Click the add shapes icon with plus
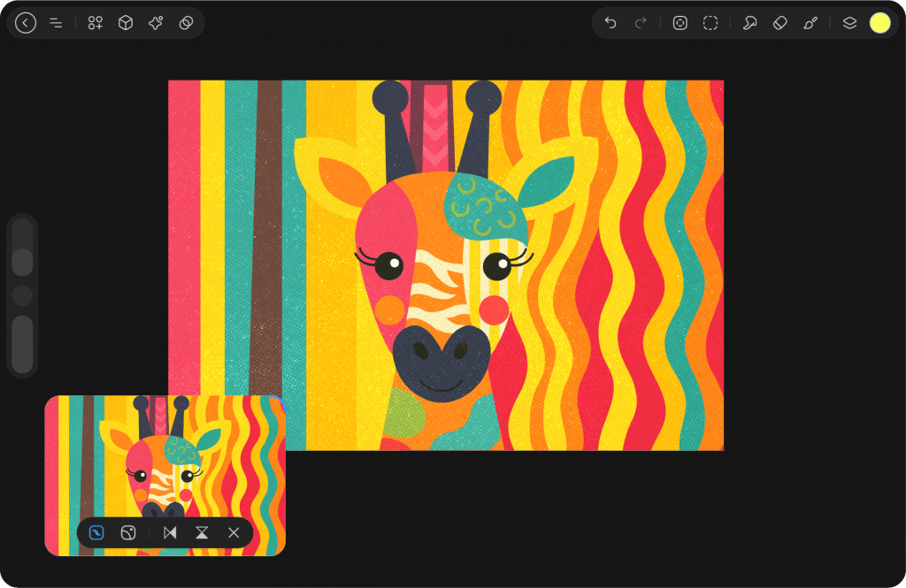Screen dimensions: 906x588 [96, 23]
